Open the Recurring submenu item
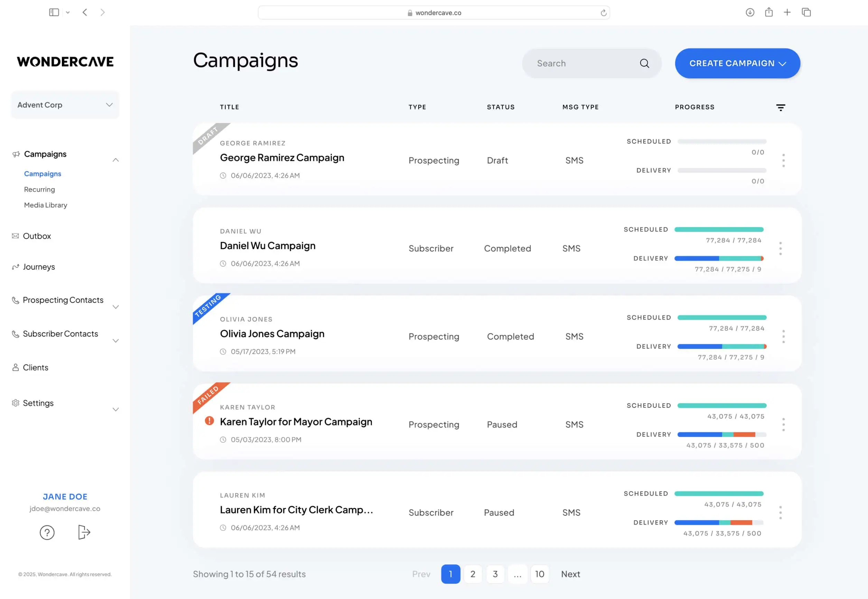Screen dimensions: 868x599 pyautogui.click(x=39, y=190)
